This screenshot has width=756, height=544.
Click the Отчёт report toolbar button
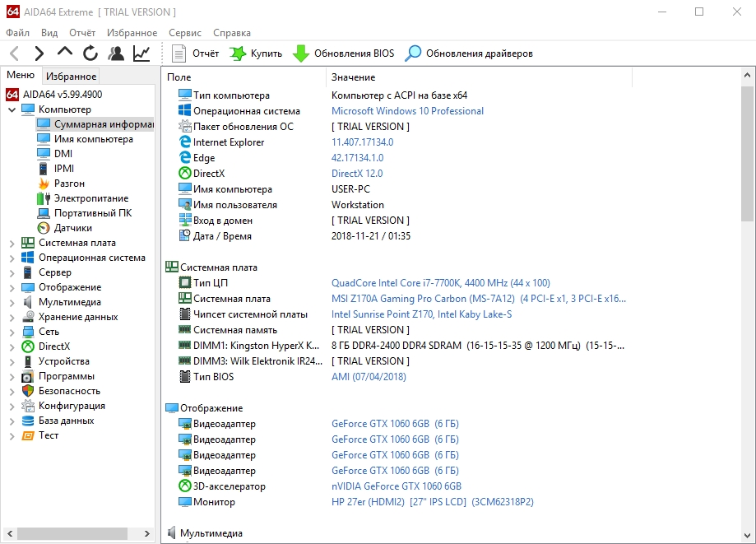[x=195, y=53]
